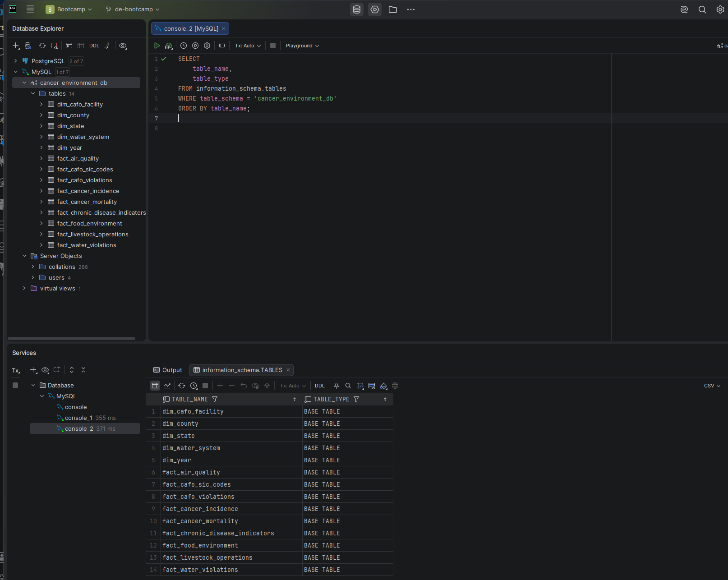This screenshot has height=580, width=728.
Task: Expand the virtual views folder
Action: click(x=24, y=288)
